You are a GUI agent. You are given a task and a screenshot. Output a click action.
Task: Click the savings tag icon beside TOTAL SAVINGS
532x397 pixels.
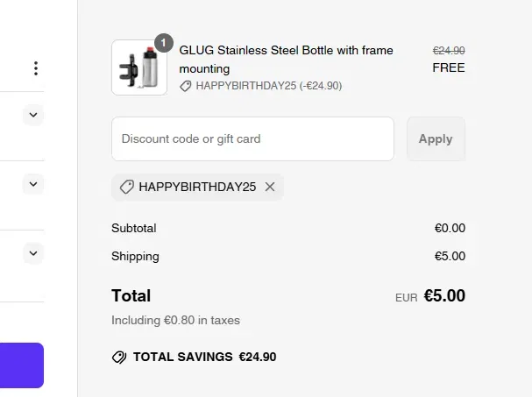click(x=119, y=357)
